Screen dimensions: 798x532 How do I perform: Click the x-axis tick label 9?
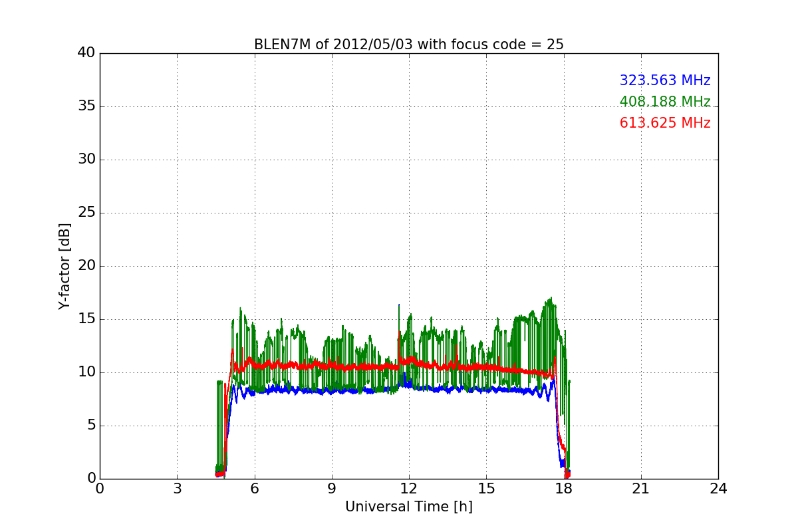(x=332, y=489)
